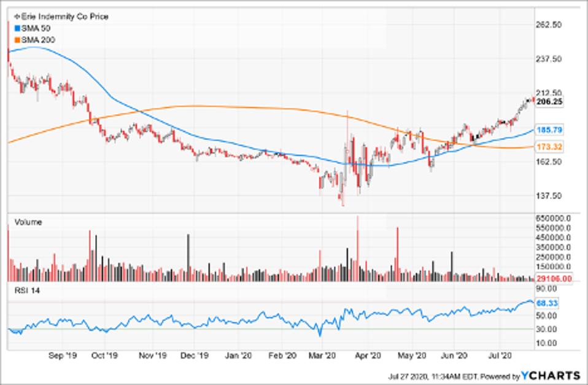Click the Jan '20 date axis label
Image resolution: width=588 pixels, height=385 pixels.
click(x=238, y=356)
